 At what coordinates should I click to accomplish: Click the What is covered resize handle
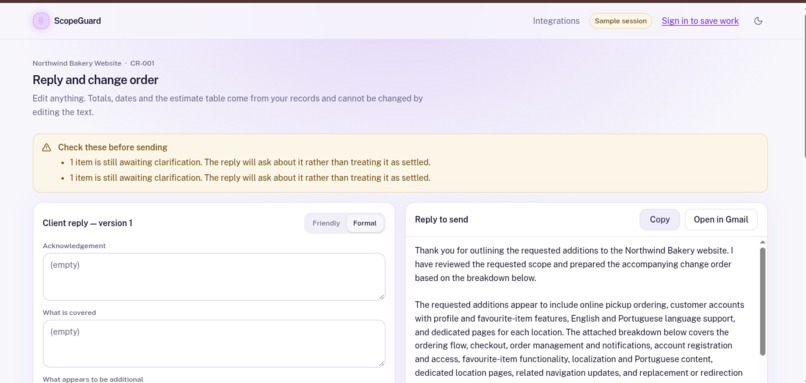(x=381, y=363)
